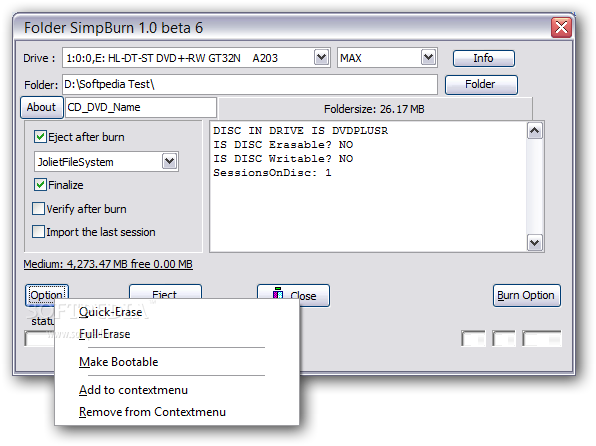Viewport: 596px width, 446px height.
Task: Close the Folder SimpBurn window
Action: [561, 27]
